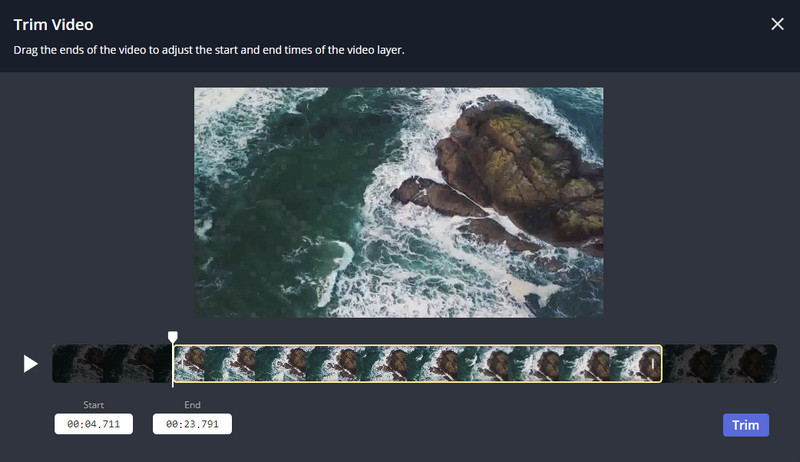The width and height of the screenshot is (800, 462).
Task: Click first frame thumbnail inside yellow selection
Action: [190, 364]
